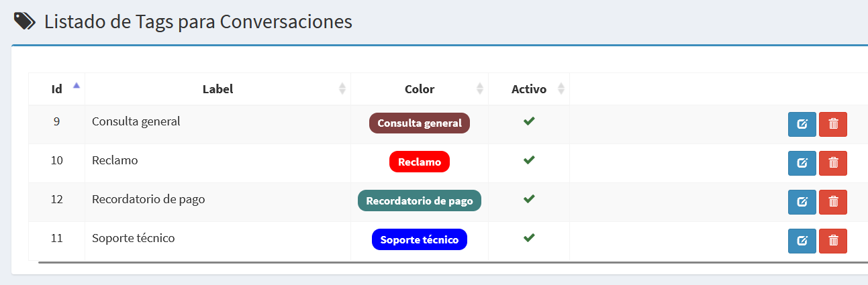Viewport: 868px width, 285px height.
Task: Click the horizontal scrollbar under the table
Action: click(453, 262)
